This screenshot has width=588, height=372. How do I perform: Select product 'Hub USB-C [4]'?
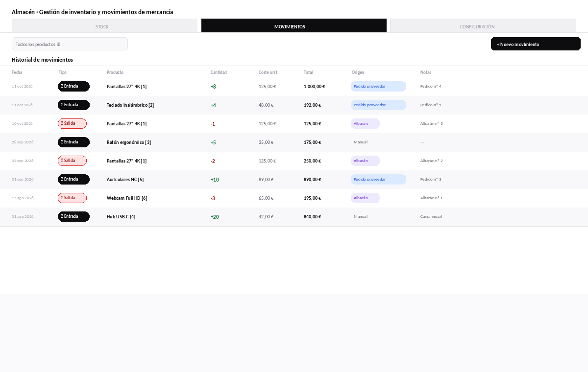[121, 217]
